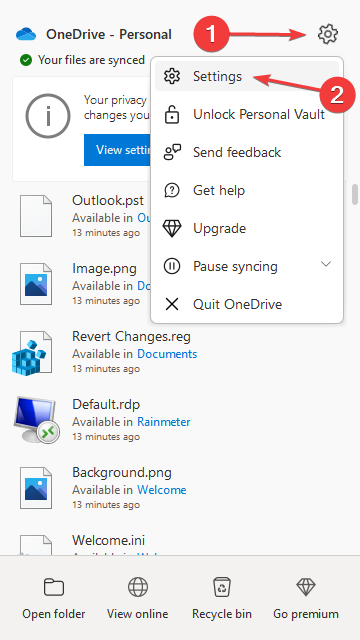The height and width of the screenshot is (640, 360).
Task: Click the OneDrive cloud logo
Action: click(26, 34)
